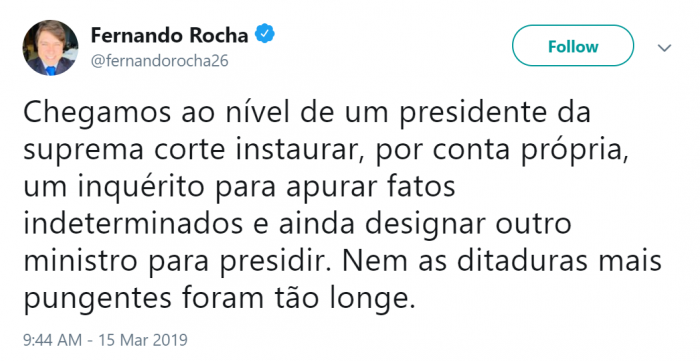Follow Fernando Rocha with the Follow button

click(573, 46)
